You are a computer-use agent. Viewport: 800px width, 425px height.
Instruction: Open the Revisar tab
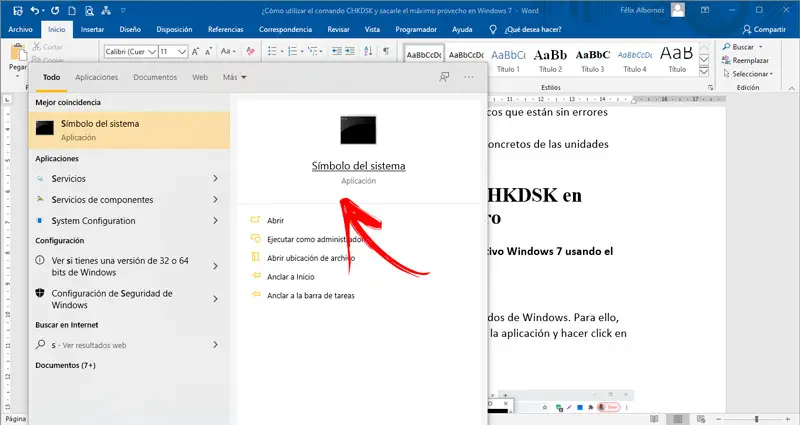(338, 30)
